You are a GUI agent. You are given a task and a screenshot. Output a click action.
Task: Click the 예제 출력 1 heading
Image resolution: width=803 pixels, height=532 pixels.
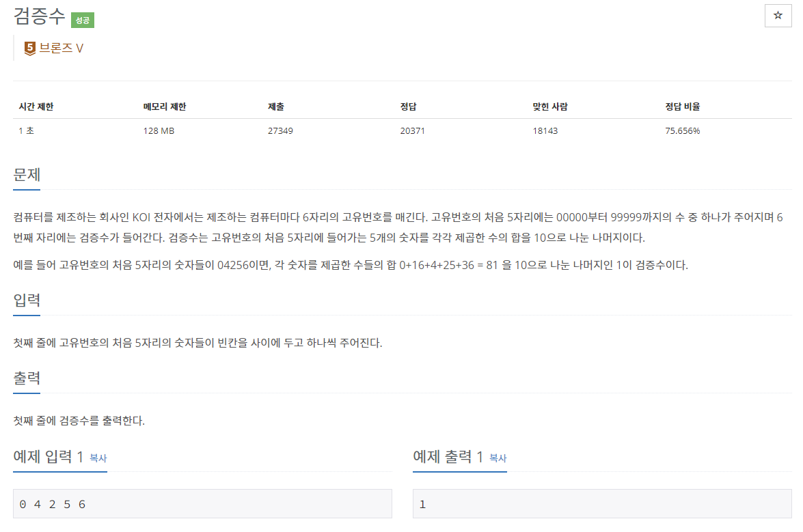click(448, 456)
